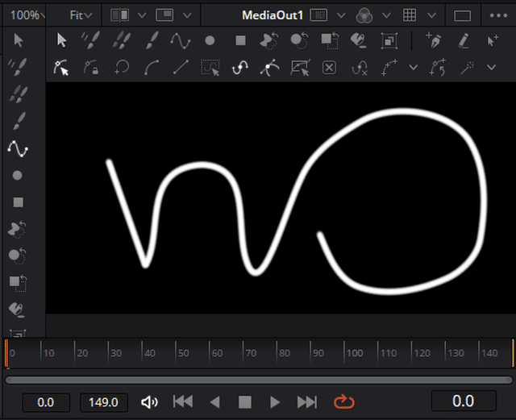Set selected points to Smooth curve

point(152,68)
